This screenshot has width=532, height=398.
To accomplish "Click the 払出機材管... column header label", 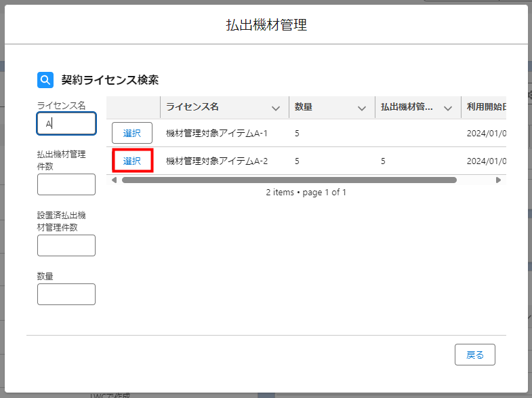I will (x=407, y=107).
